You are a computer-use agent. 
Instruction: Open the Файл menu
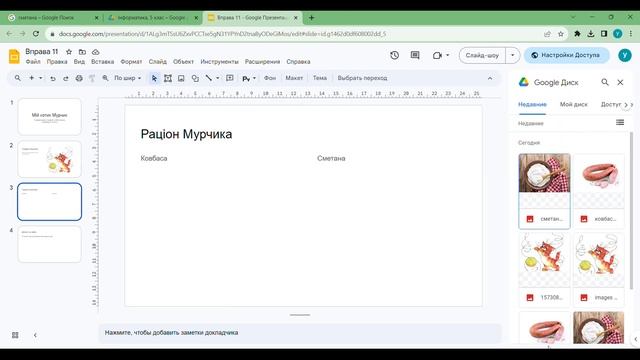pos(33,62)
